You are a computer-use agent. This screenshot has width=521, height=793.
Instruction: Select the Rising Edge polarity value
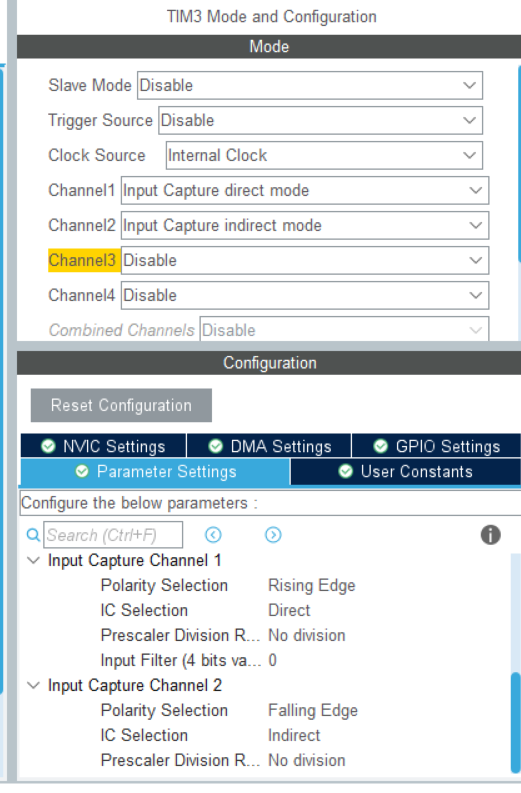coord(312,585)
